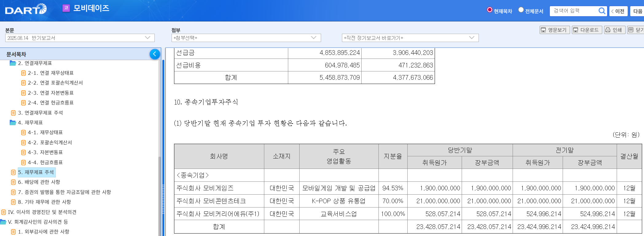The height and width of the screenshot is (236, 644).
Task: Click document icon beside 7. 증권의 발행
Action: click(13, 192)
